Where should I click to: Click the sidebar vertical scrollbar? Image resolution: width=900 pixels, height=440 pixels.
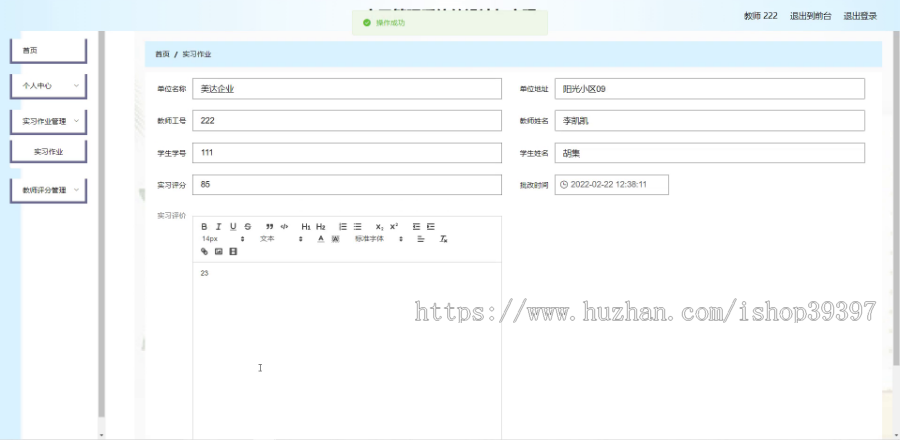[x=102, y=224]
